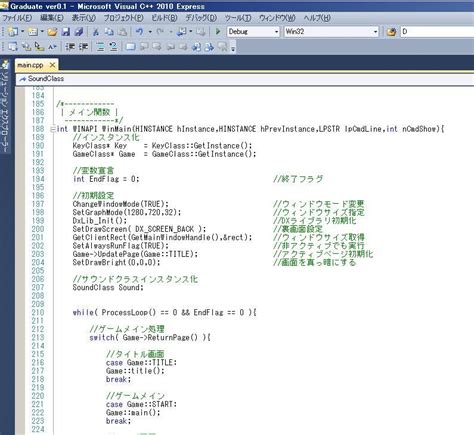474x435 pixels.
Task: Click the Copy icon
Action: point(109,32)
